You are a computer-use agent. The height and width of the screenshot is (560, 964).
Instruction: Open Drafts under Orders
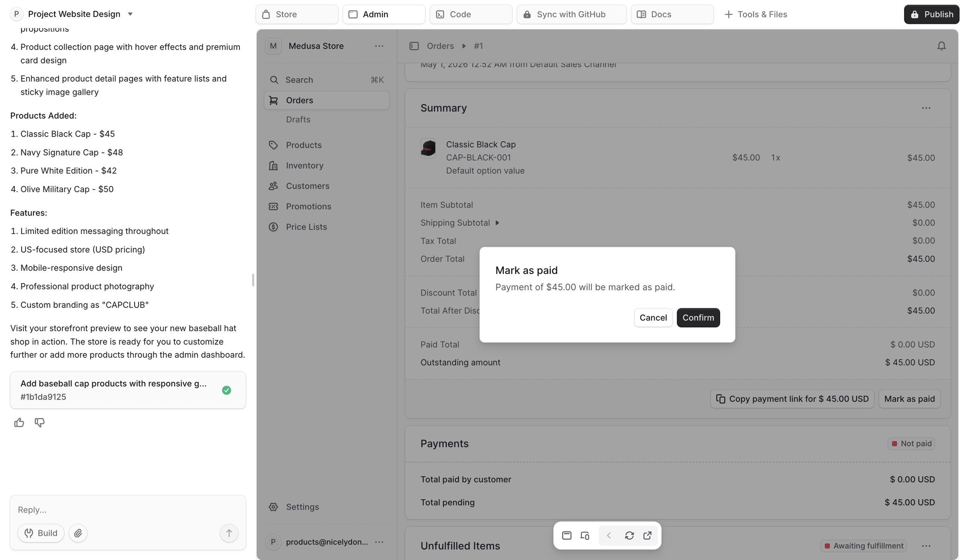298,119
